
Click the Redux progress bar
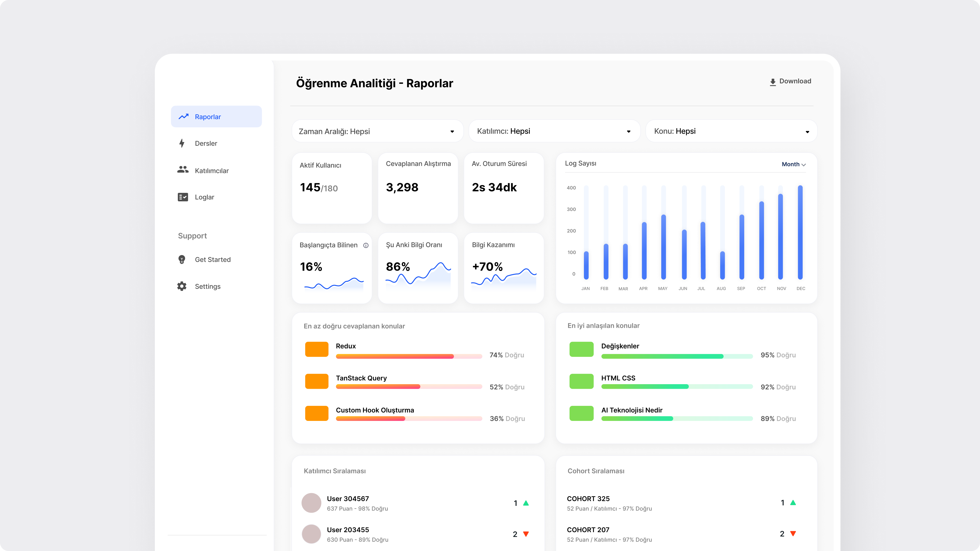point(408,357)
